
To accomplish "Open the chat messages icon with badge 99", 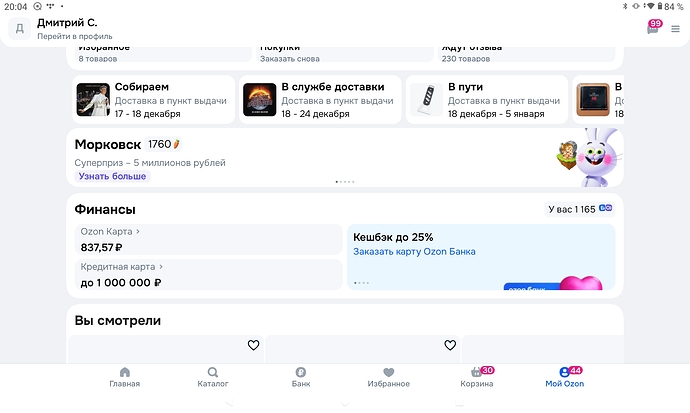I will pyautogui.click(x=653, y=28).
